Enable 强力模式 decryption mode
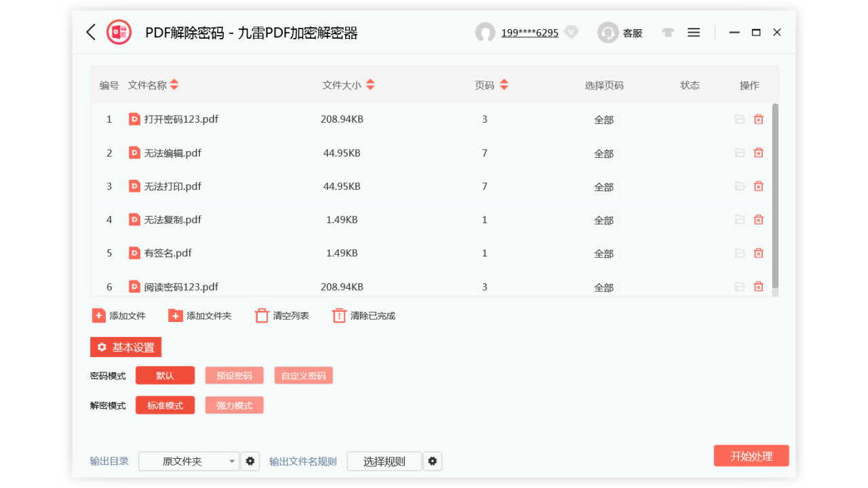The width and height of the screenshot is (868, 488). coord(234,405)
